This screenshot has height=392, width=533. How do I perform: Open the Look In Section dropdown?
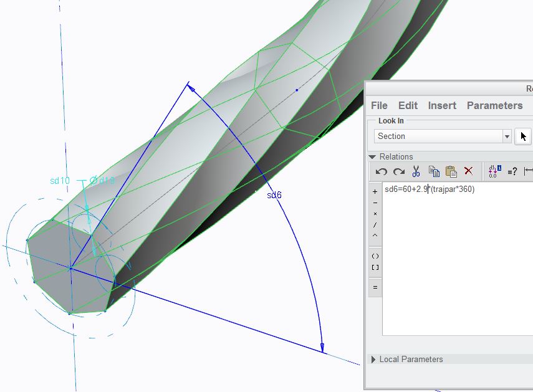507,136
